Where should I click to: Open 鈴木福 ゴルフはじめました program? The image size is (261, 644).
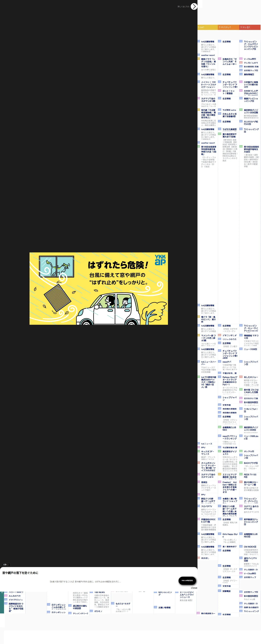251,391
